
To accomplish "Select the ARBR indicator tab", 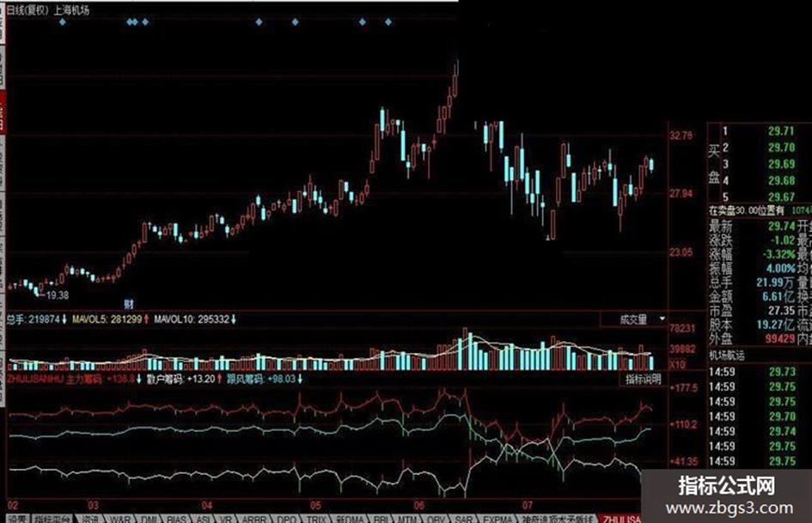I will coord(254,519).
